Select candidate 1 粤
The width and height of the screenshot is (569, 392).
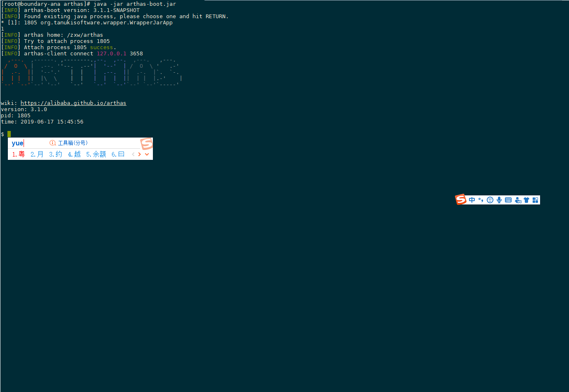pos(19,154)
